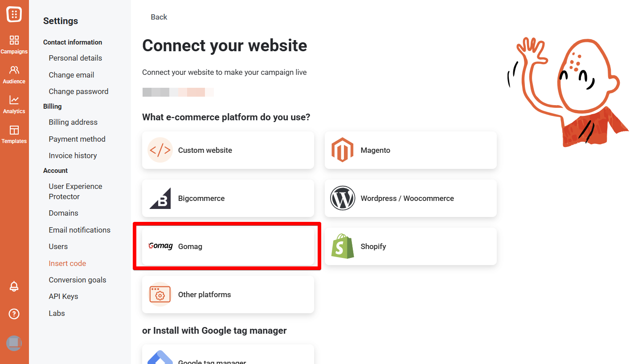Open the notifications bell
638x364 pixels.
(14, 286)
